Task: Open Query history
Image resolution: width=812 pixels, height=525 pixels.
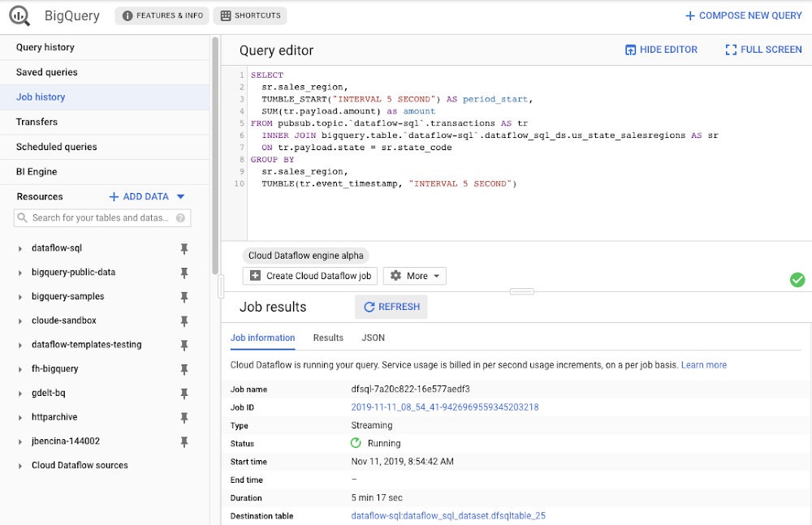Action: click(105, 47)
